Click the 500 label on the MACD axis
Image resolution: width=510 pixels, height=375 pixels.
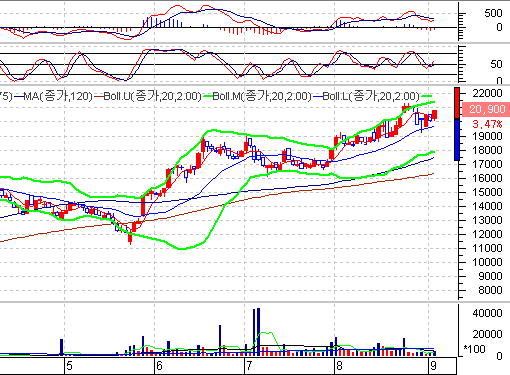(493, 13)
